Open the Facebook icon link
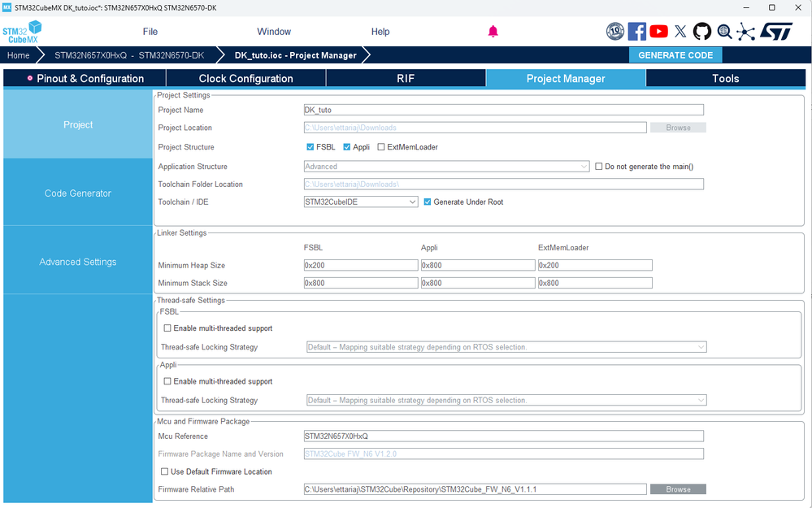This screenshot has width=812, height=508. point(637,32)
